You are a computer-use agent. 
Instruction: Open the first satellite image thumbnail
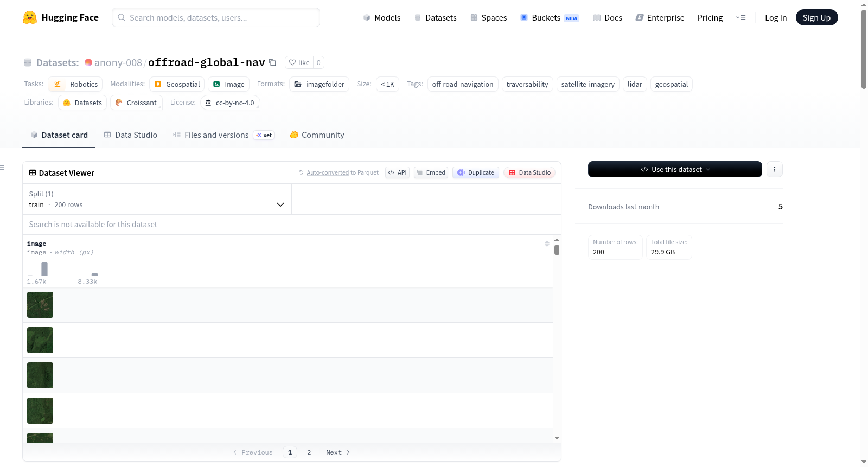40,305
